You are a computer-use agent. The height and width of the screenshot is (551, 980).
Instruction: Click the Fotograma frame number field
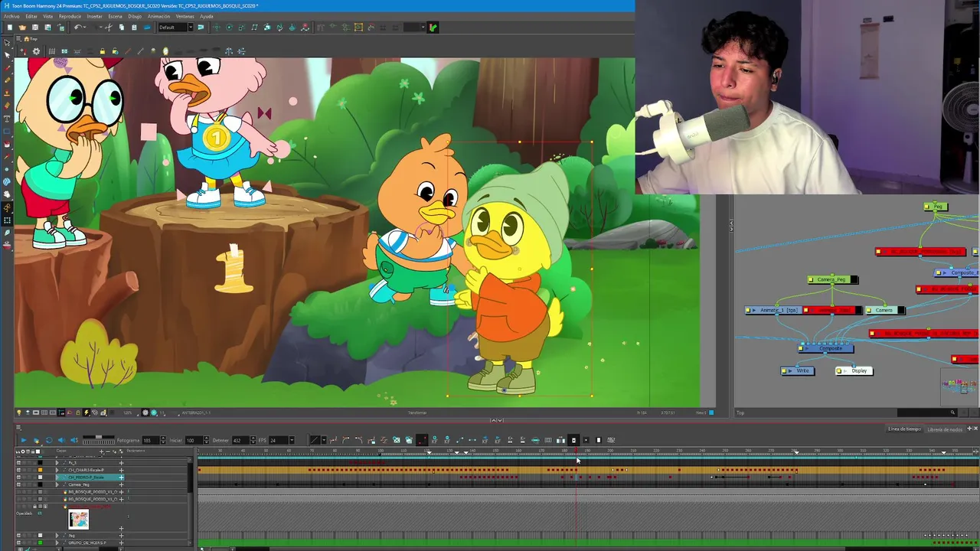pyautogui.click(x=151, y=440)
